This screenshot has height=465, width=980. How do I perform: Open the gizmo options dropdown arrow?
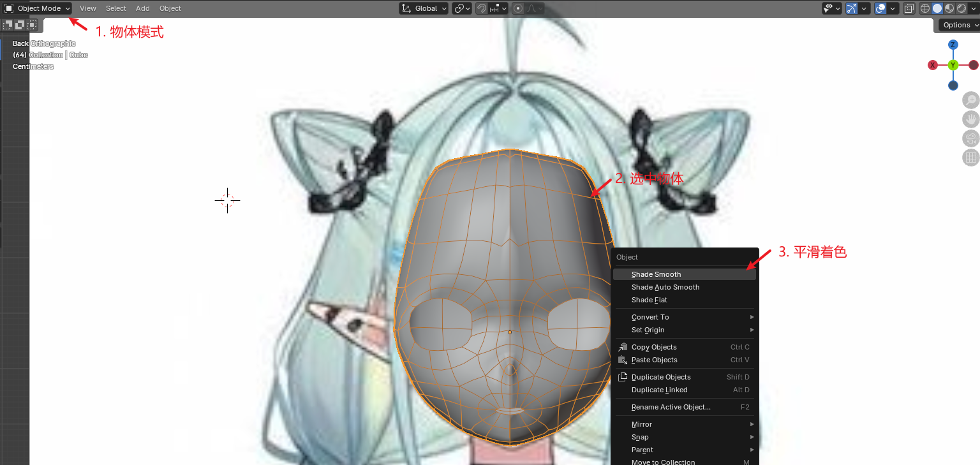pos(865,8)
